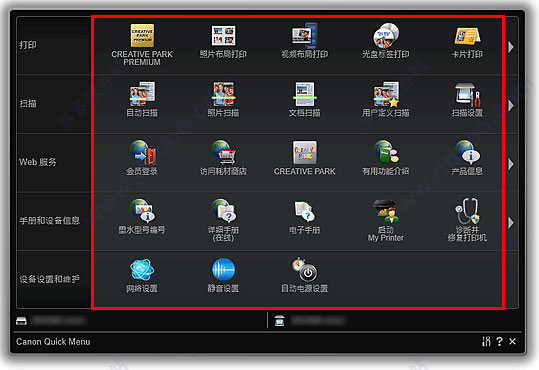
Task: Open 访问耗材商店 supplies store icon
Action: [x=223, y=152]
